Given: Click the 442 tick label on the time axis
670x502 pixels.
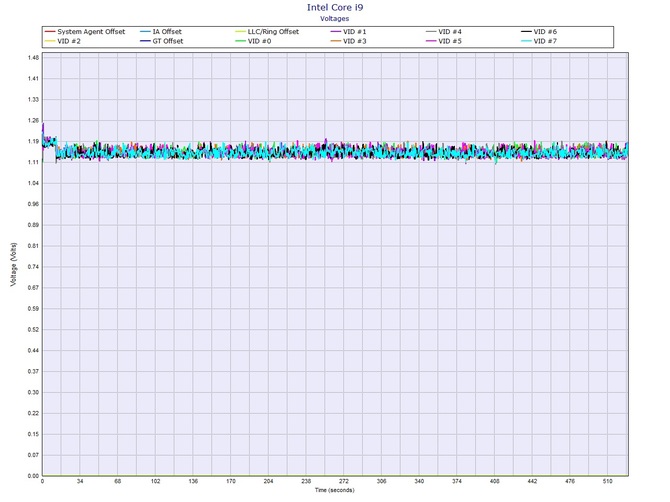Looking at the screenshot, I should (x=532, y=481).
